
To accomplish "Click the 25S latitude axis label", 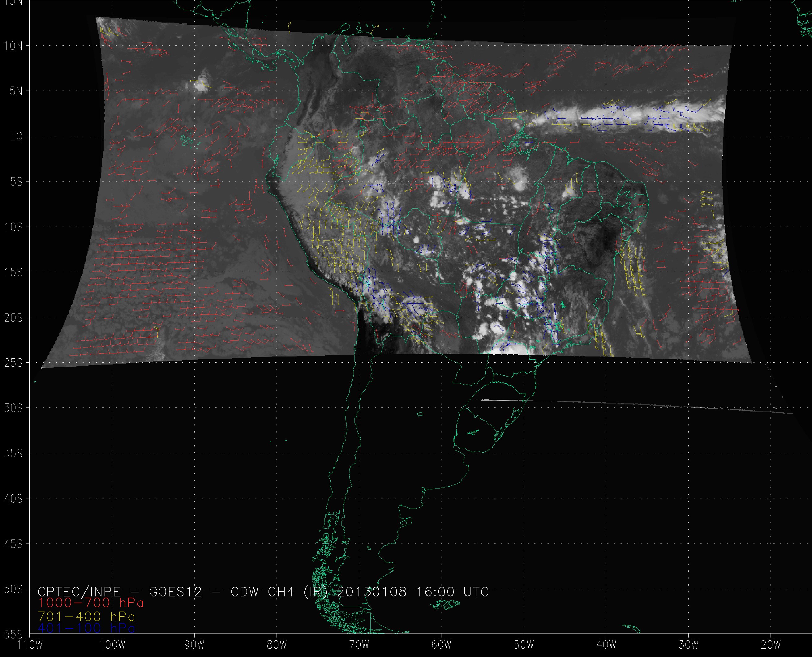I will [x=13, y=363].
